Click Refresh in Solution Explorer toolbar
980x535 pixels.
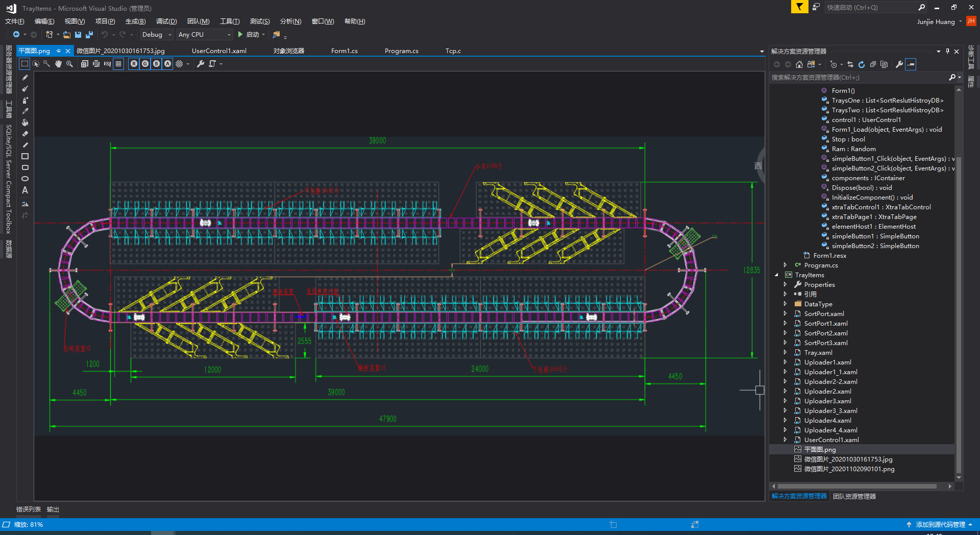tap(862, 64)
